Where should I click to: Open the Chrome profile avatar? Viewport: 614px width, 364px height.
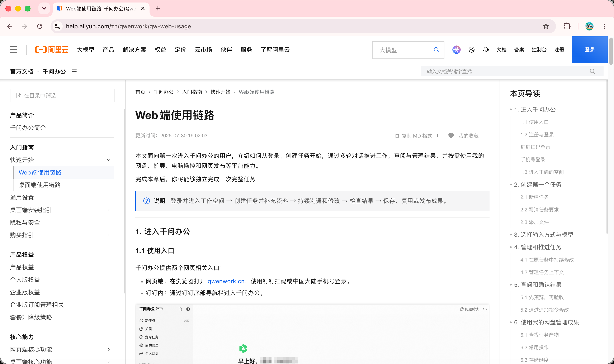point(589,26)
